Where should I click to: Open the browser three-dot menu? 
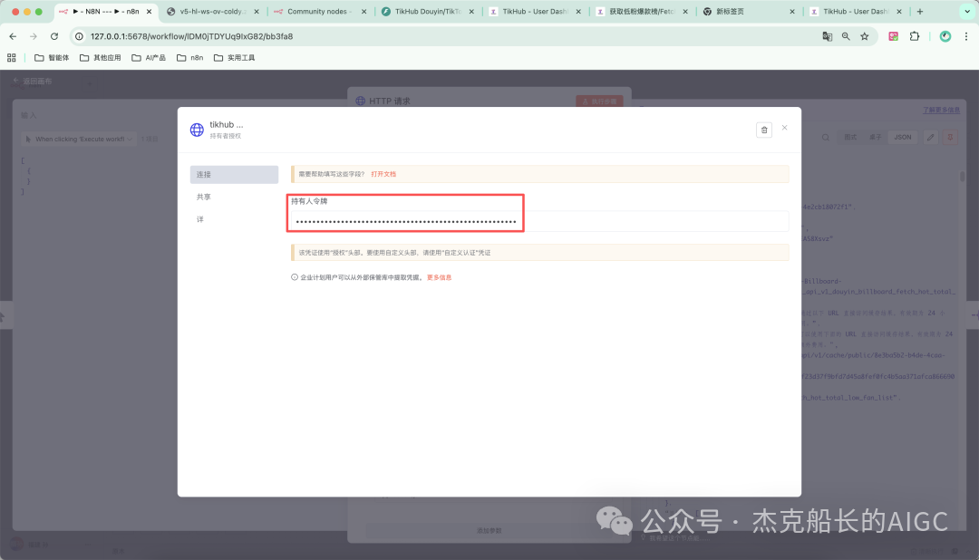tap(966, 36)
